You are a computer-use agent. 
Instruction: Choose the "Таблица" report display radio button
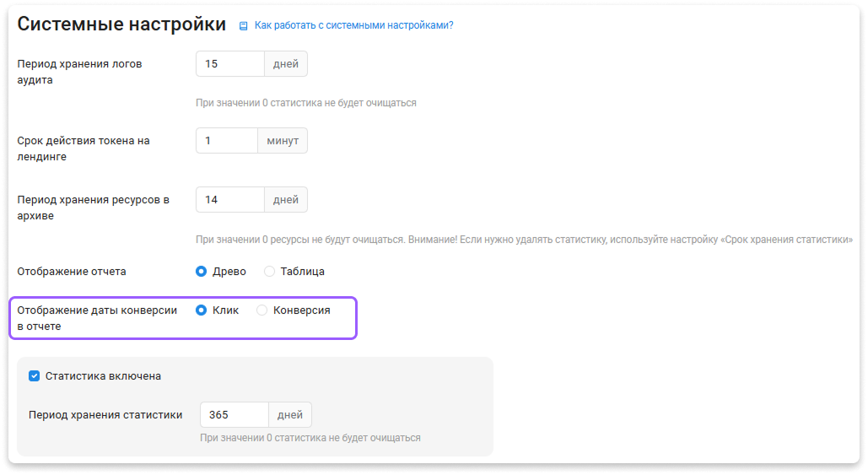[270, 272]
